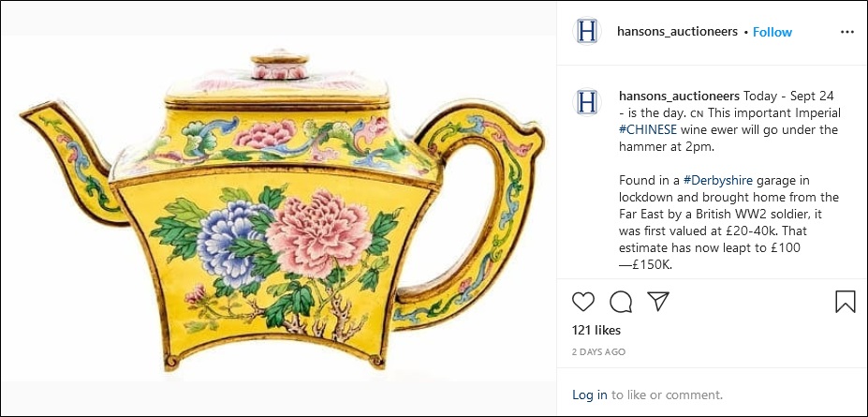Click the Hansons avatar beside the caption
This screenshot has width=868, height=417.
(x=587, y=102)
